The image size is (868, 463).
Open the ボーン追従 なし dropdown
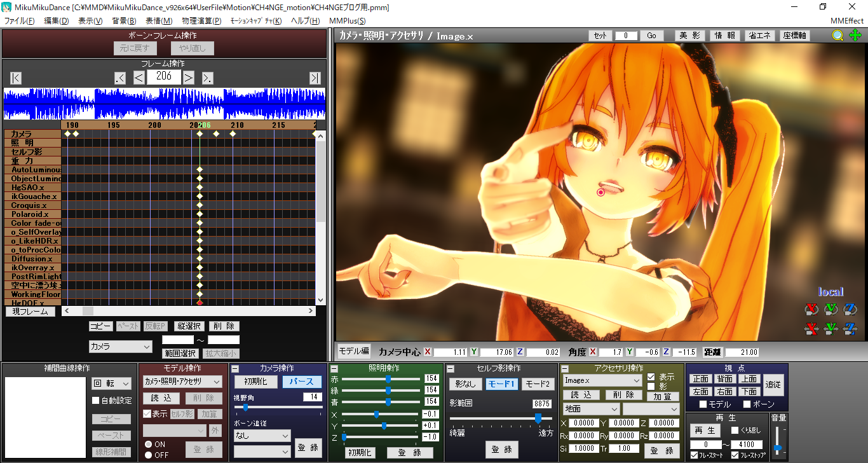(x=262, y=436)
